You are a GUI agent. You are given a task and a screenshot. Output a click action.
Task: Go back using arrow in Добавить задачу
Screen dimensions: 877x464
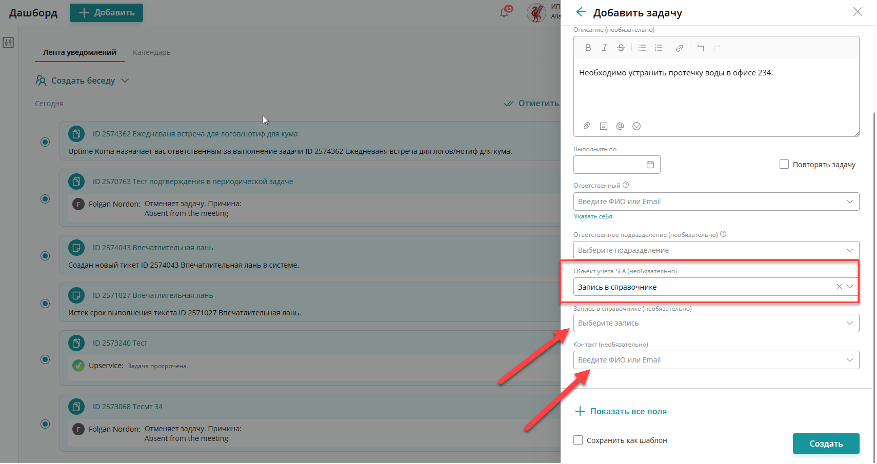tap(581, 12)
